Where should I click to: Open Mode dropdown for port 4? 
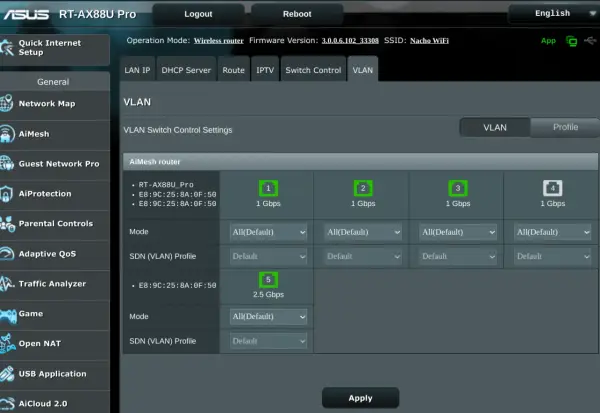553,232
